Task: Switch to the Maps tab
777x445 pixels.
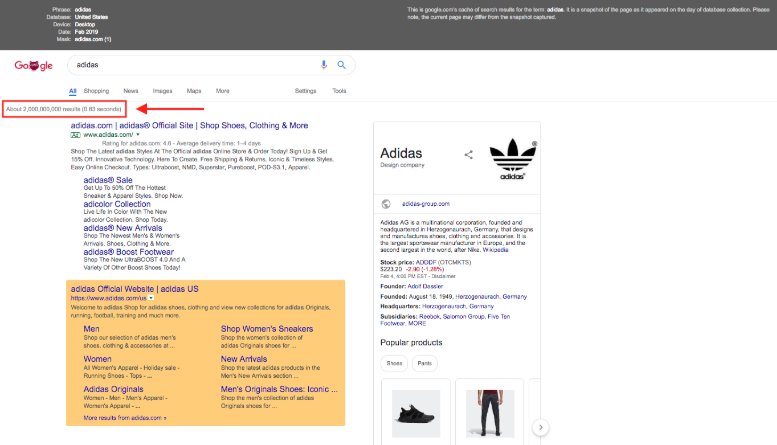Action: (x=194, y=91)
